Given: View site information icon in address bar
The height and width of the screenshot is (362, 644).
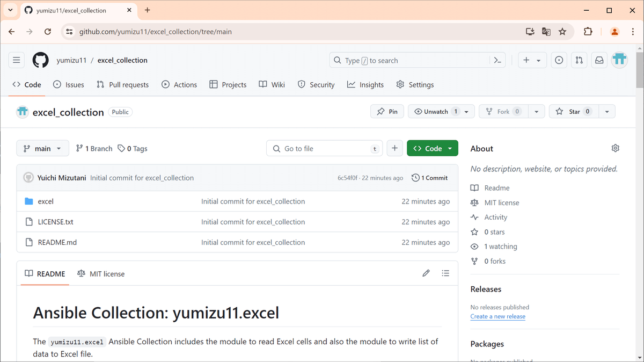Looking at the screenshot, I should [x=69, y=32].
